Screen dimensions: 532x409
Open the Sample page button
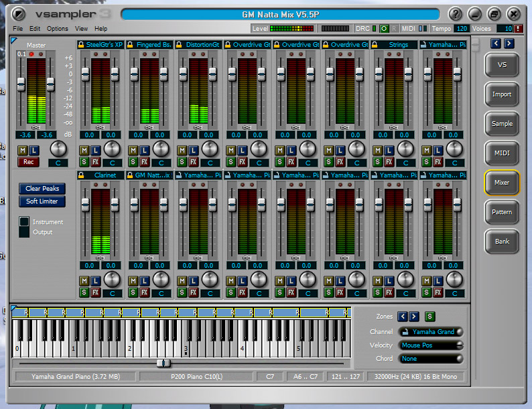502,124
